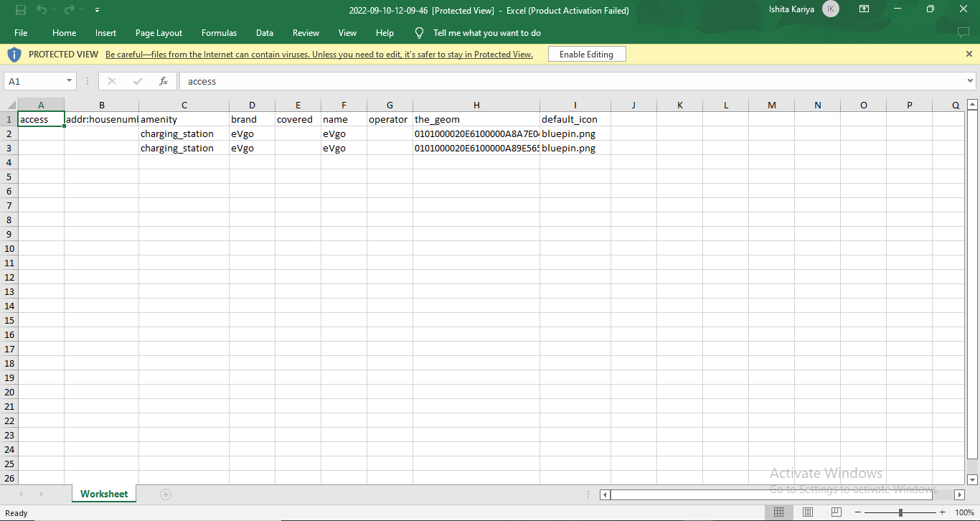Add a new sheet with the plus button

coord(166,494)
